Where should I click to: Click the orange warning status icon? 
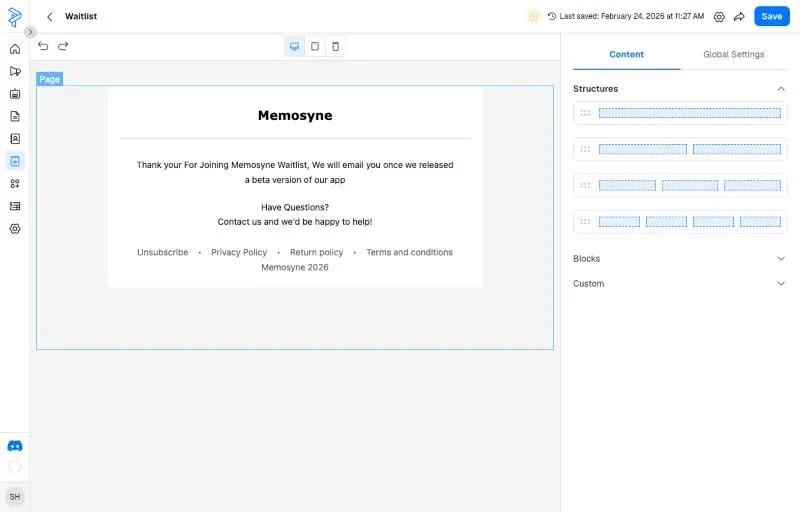534,17
